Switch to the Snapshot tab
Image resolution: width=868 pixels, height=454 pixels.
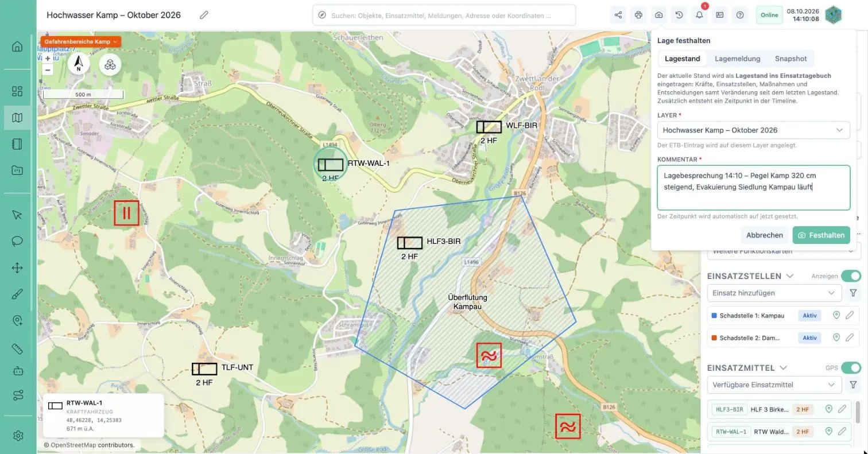click(x=790, y=59)
